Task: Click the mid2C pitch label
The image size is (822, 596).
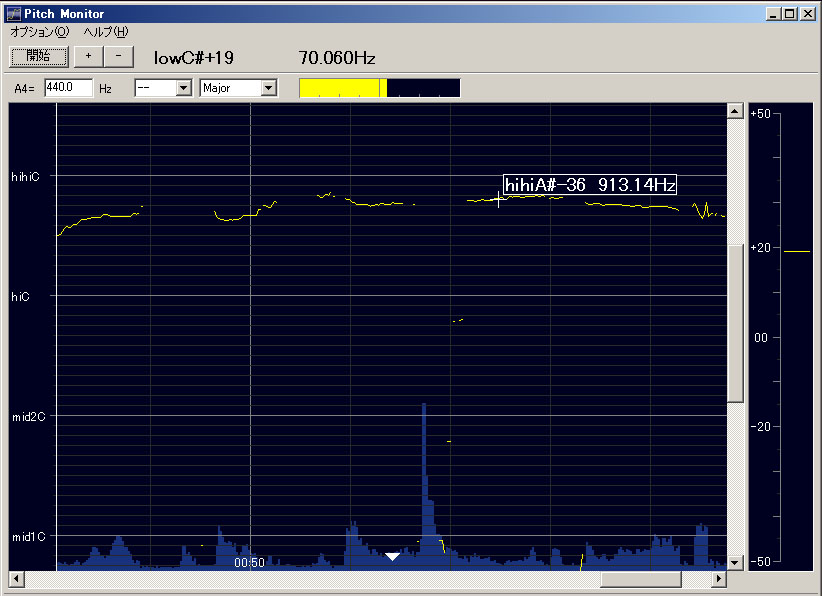Action: [x=29, y=417]
